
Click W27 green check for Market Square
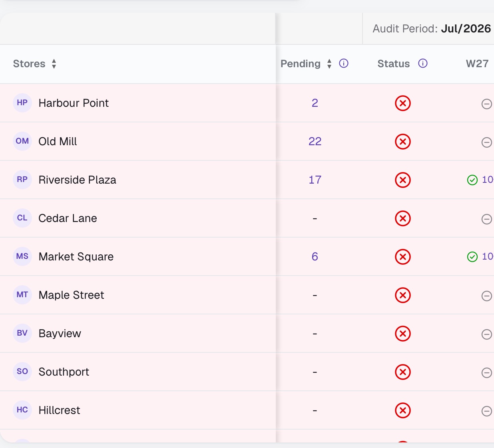click(x=472, y=257)
